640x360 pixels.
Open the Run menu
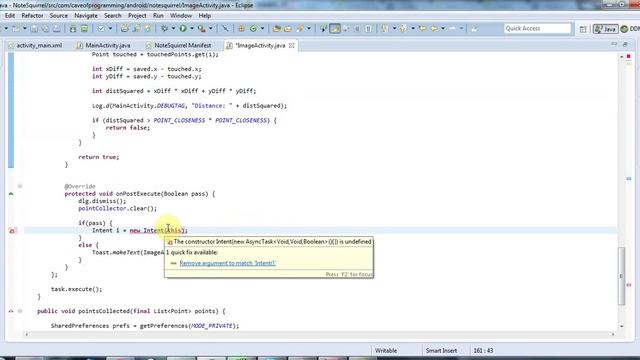tap(158, 16)
